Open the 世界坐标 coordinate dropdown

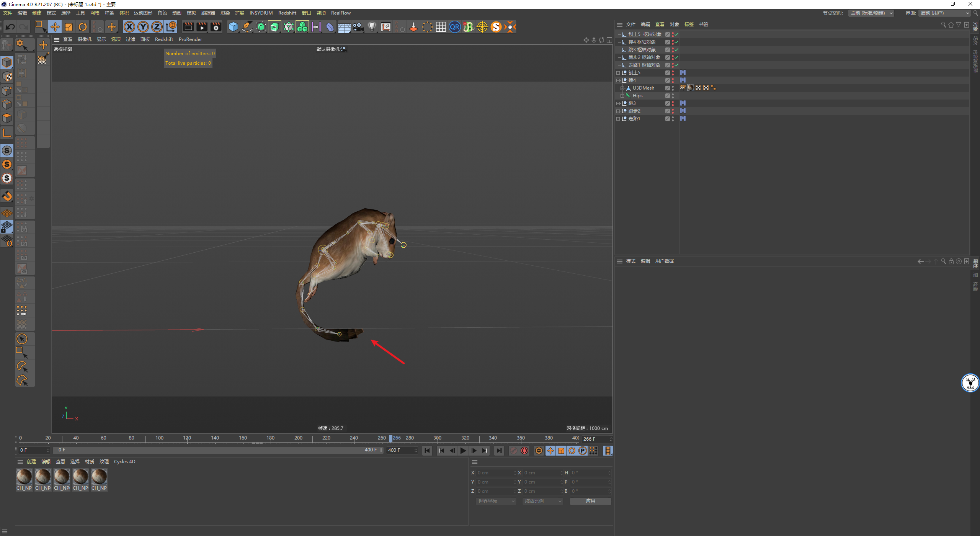496,501
